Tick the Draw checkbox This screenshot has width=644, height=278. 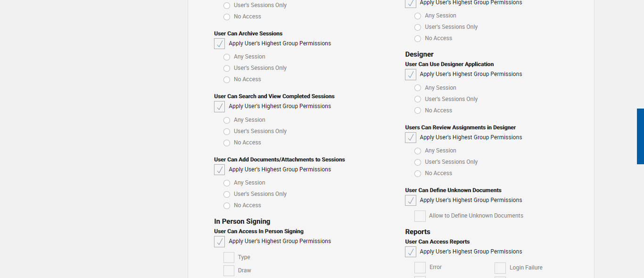coord(229,270)
